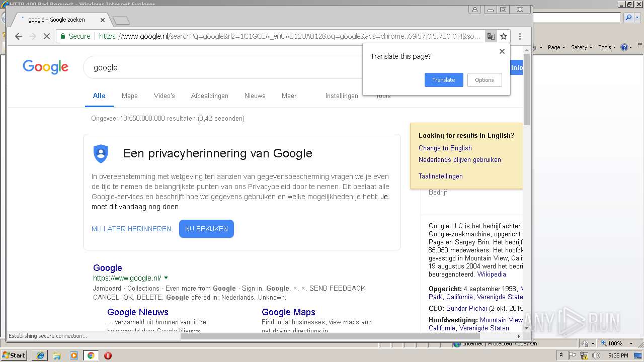The image size is (644, 362).
Task: Open the Afbeeldingen tab
Action: tap(210, 96)
